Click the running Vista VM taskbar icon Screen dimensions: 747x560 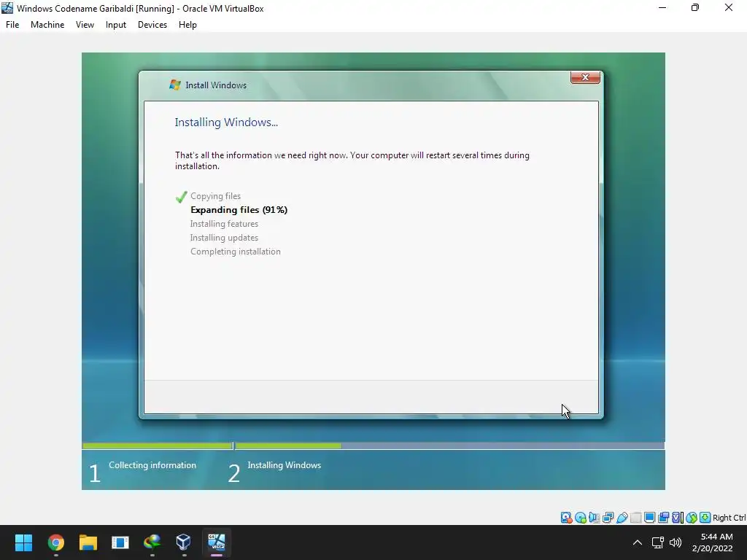coord(216,542)
